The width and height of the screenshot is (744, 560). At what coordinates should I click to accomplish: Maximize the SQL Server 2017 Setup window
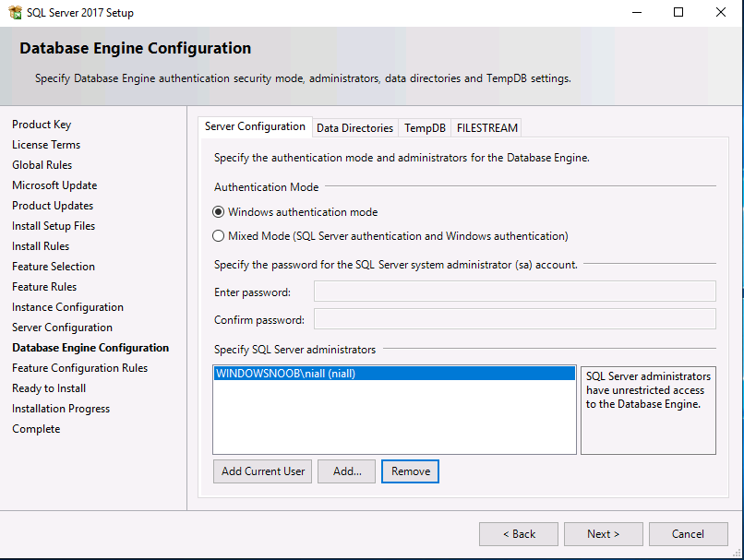(x=678, y=12)
